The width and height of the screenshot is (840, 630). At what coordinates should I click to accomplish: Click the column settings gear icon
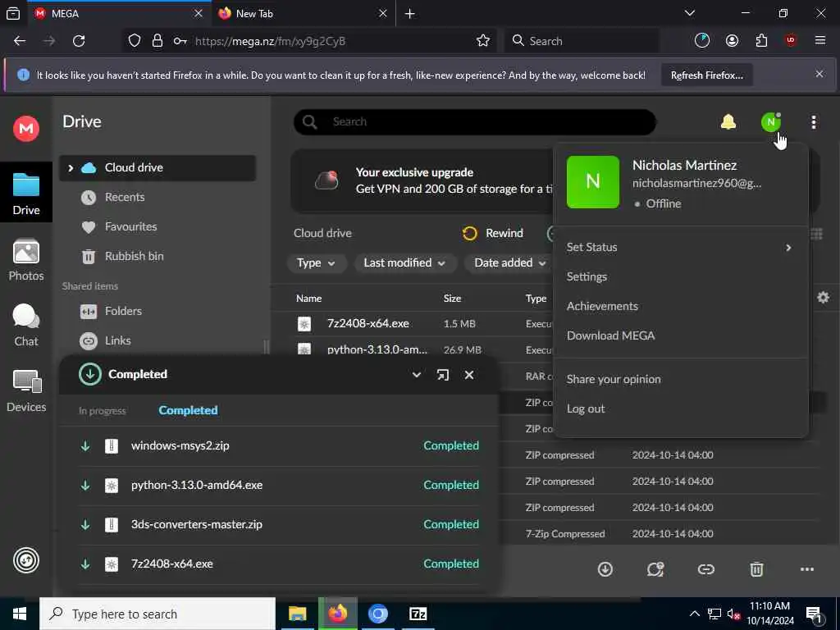tap(823, 297)
